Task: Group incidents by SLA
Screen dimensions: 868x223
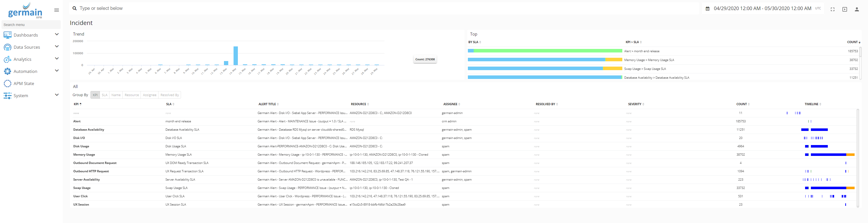Action: (x=104, y=95)
